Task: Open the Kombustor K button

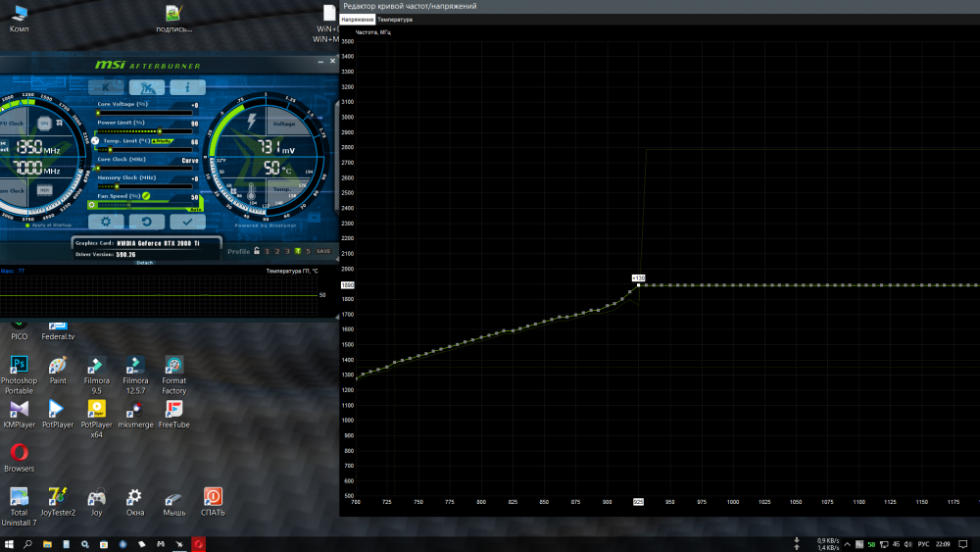Action: (106, 87)
